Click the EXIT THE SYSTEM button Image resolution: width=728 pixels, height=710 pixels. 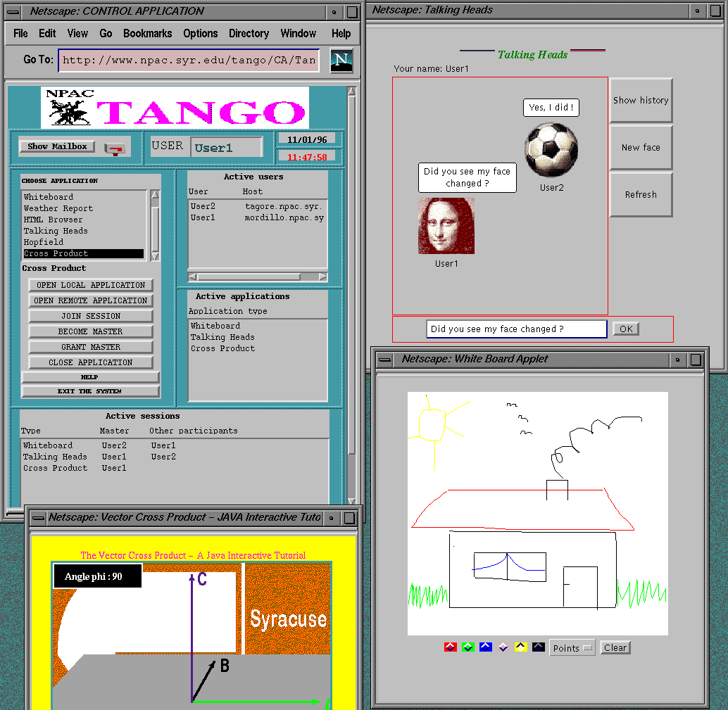click(x=90, y=391)
